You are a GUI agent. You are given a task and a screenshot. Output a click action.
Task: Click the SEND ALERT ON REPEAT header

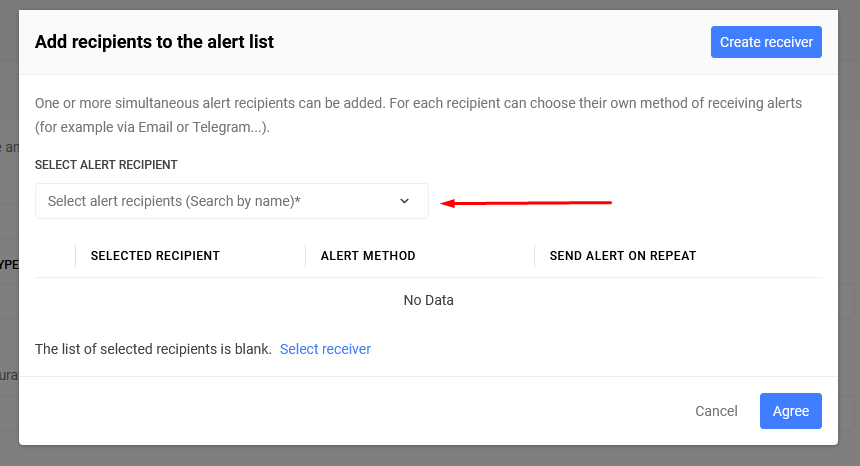[623, 255]
